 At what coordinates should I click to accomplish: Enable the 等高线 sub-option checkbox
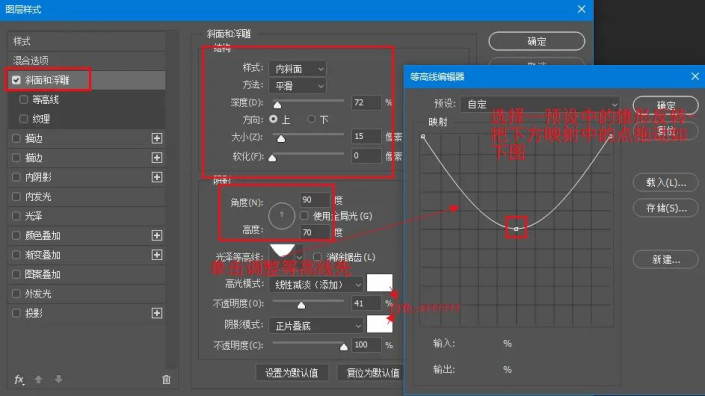[23, 99]
